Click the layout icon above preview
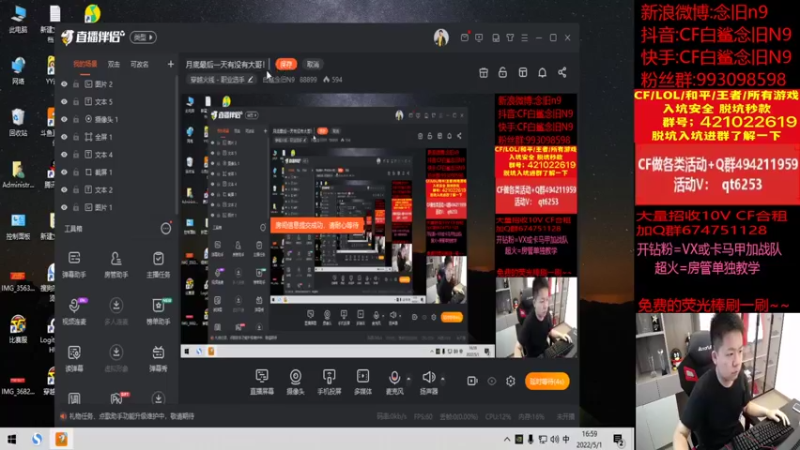 (522, 72)
